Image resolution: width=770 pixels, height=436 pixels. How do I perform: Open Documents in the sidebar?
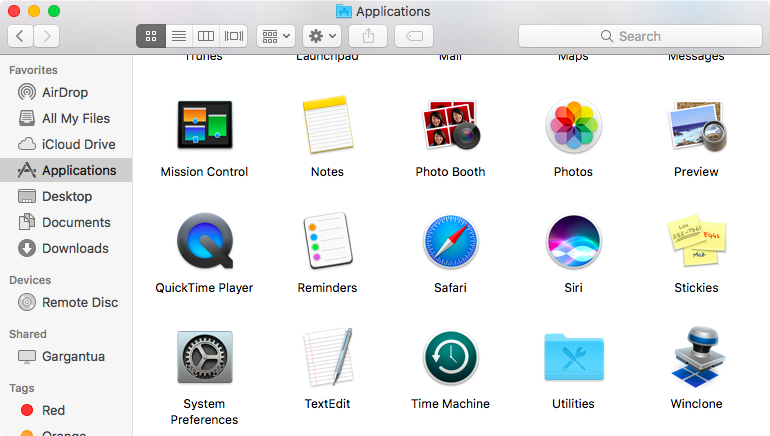click(x=66, y=222)
